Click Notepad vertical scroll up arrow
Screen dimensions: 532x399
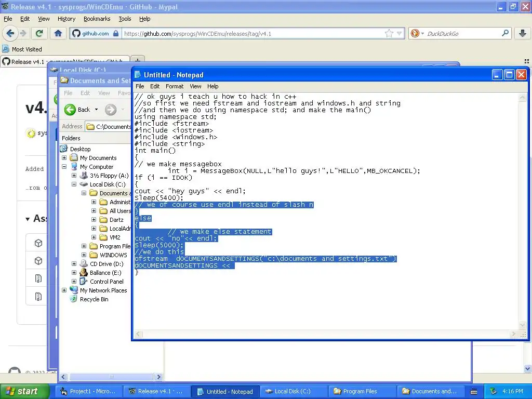tap(522, 98)
